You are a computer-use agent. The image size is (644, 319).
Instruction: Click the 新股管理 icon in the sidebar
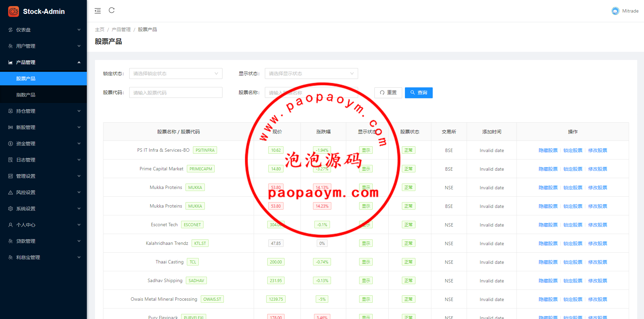tap(11, 127)
